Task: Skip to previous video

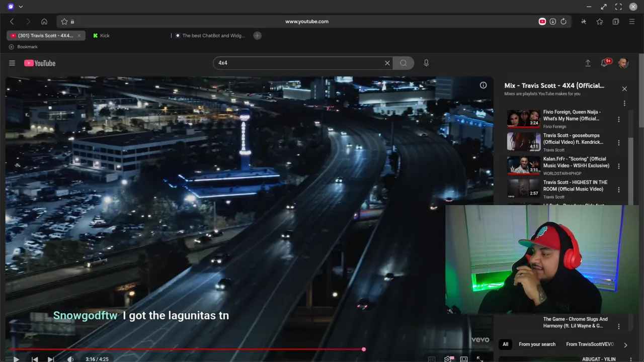Action: 34,359
